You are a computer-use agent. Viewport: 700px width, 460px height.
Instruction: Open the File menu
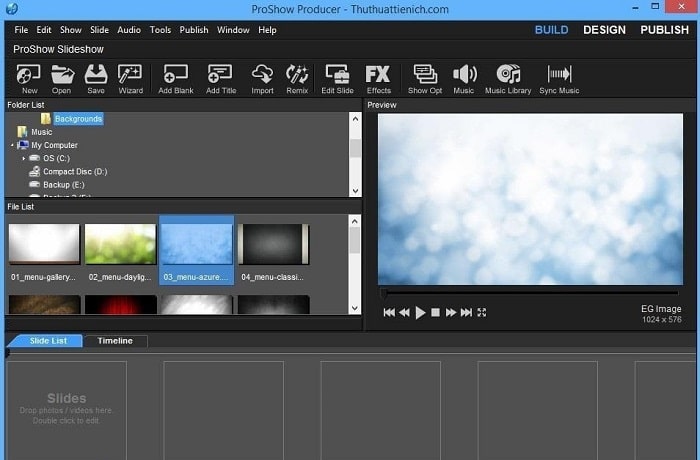click(x=21, y=30)
